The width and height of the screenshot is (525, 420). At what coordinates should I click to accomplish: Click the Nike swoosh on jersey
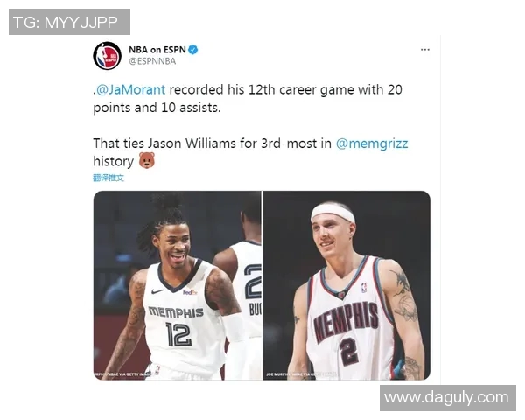157,291
